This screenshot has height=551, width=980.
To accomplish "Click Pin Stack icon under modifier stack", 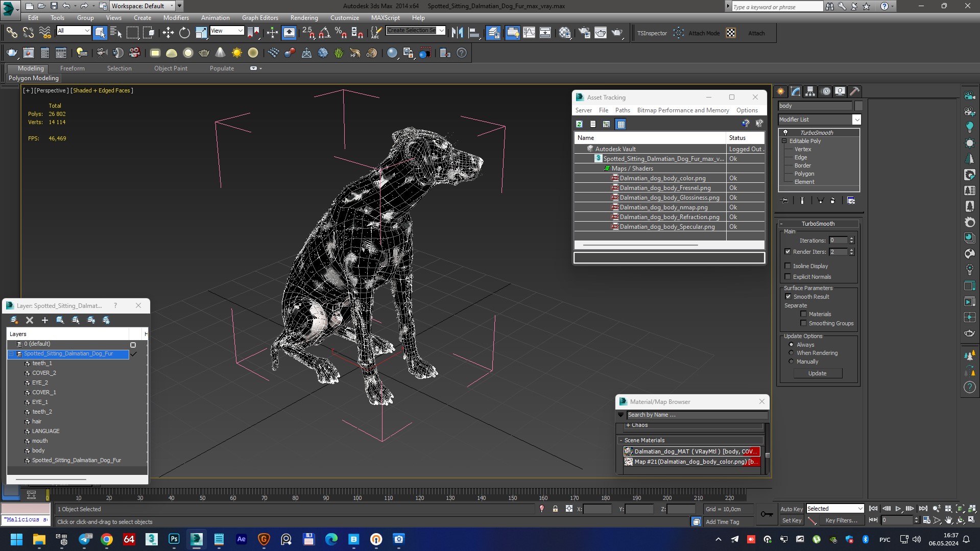I will point(785,201).
